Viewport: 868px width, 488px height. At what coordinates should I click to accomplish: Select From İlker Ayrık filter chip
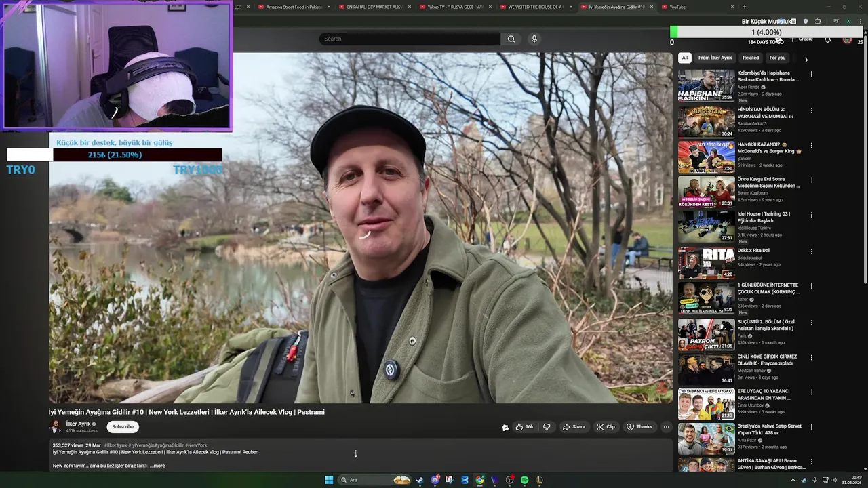(x=715, y=58)
